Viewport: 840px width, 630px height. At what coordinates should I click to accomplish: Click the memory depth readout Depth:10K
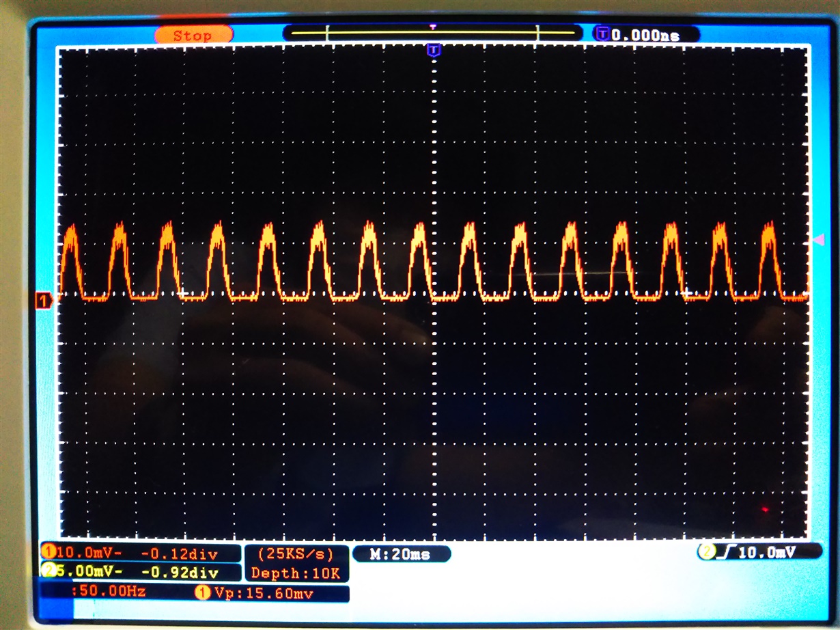click(x=295, y=574)
